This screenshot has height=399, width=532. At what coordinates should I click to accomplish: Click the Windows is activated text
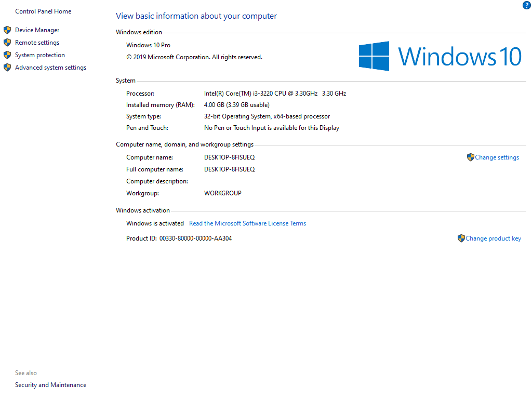[x=155, y=223]
